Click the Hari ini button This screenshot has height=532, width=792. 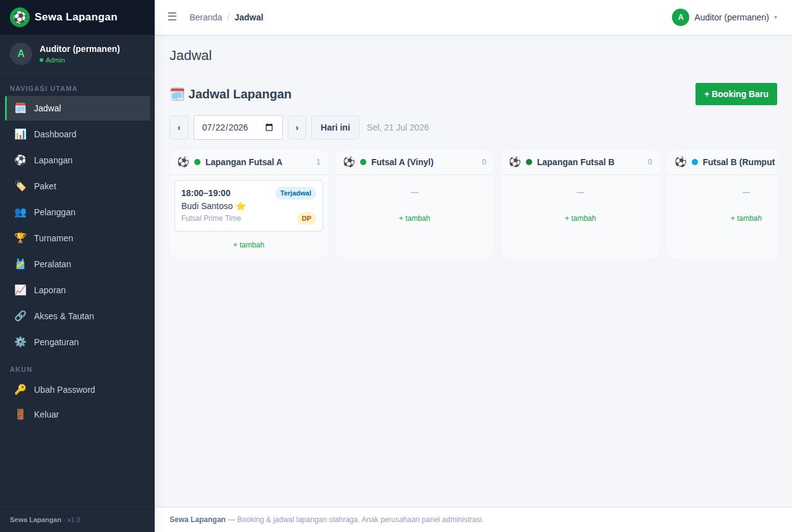(335, 127)
